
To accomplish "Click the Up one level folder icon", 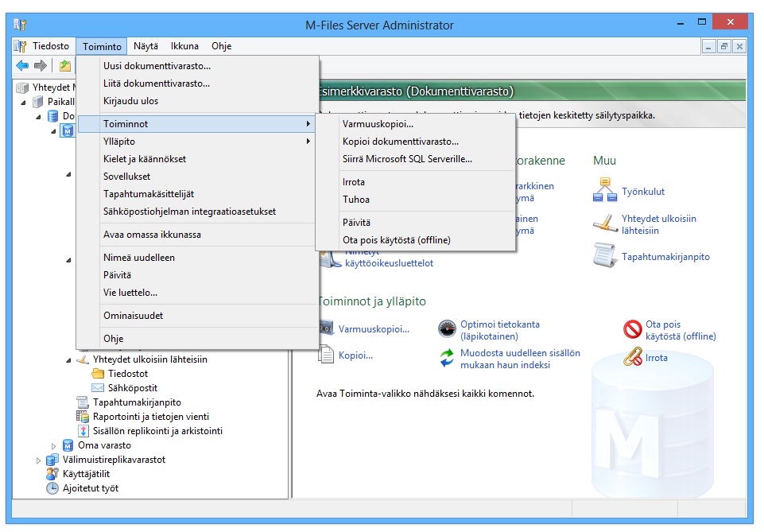I will click(65, 65).
